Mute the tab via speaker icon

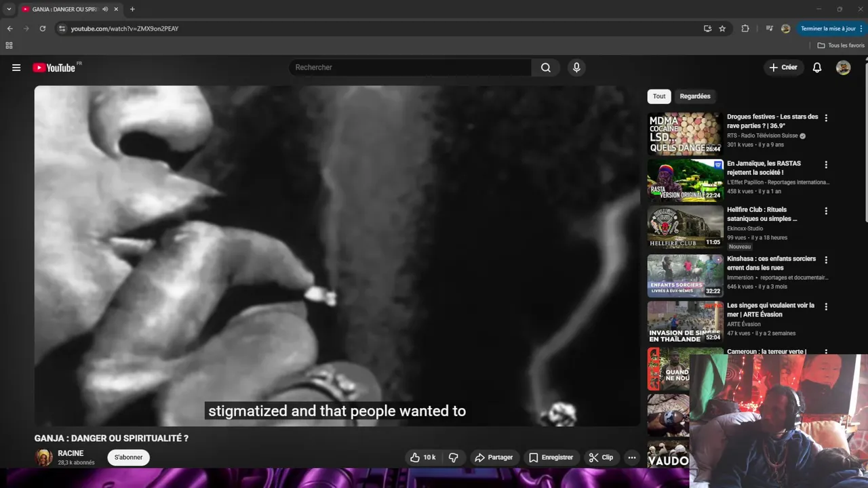click(104, 9)
